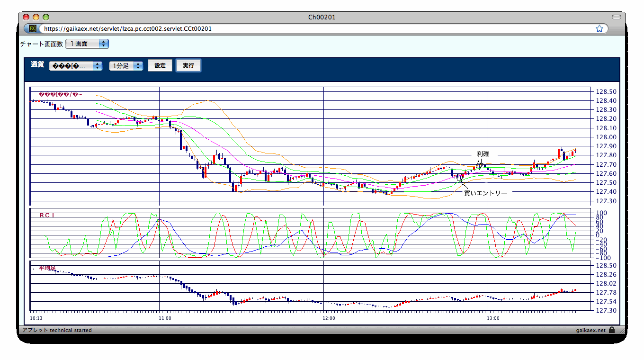Image resolution: width=644 pixels, height=360 pixels.
Task: Open the 通貨 currency pair dropdown
Action: (x=76, y=66)
